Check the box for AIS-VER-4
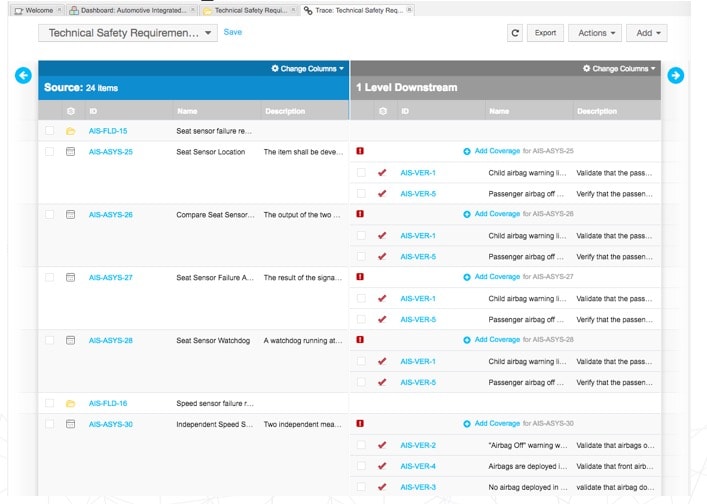The height and width of the screenshot is (504, 707). coord(361,466)
